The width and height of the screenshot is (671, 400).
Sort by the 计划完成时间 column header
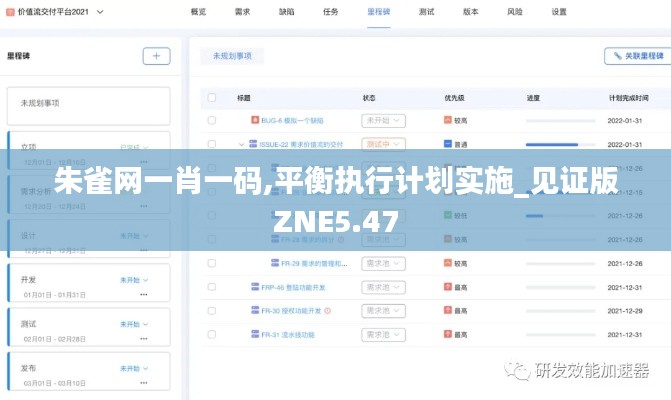629,98
